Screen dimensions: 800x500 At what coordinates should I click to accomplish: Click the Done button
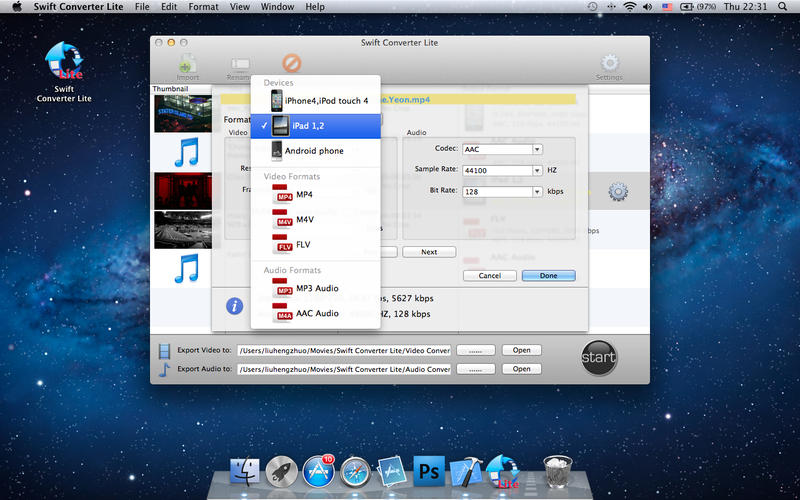point(548,275)
